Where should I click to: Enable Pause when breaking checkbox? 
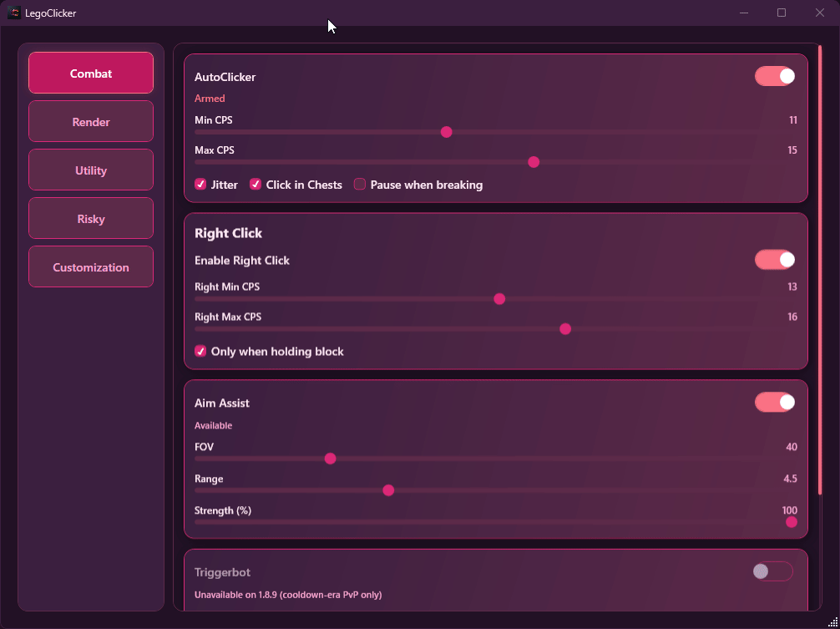click(360, 185)
